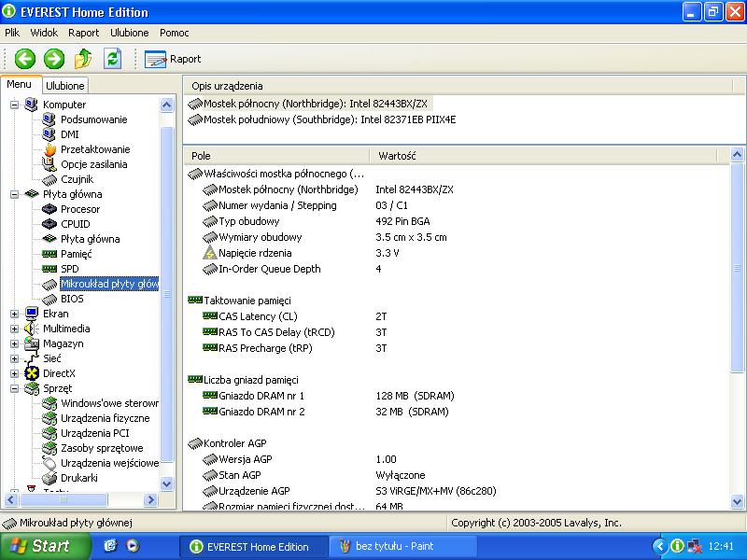Switch to bez tytułu - Paint taskbar window
The height and width of the screenshot is (560, 747).
(x=402, y=546)
